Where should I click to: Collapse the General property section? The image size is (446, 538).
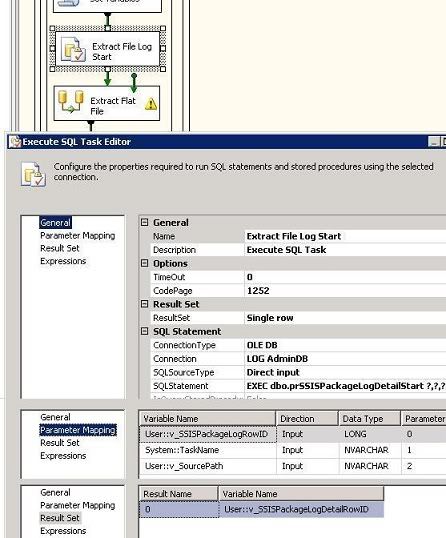click(x=144, y=222)
